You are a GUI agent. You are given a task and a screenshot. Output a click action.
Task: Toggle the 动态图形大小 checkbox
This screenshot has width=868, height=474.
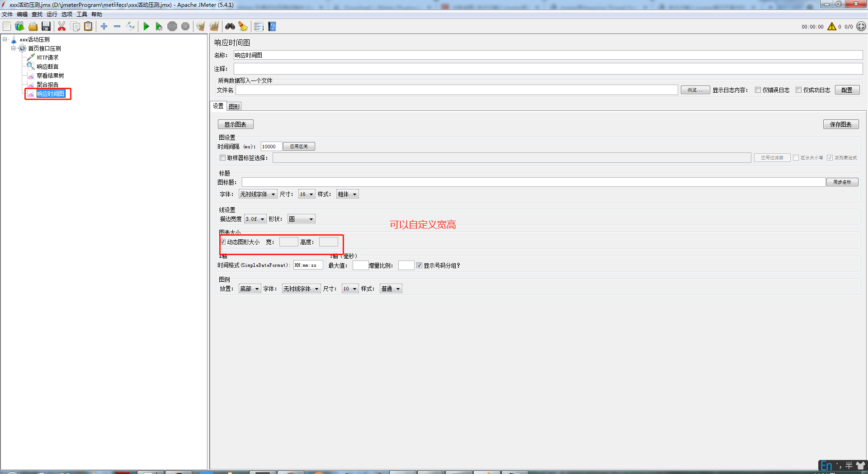click(223, 242)
